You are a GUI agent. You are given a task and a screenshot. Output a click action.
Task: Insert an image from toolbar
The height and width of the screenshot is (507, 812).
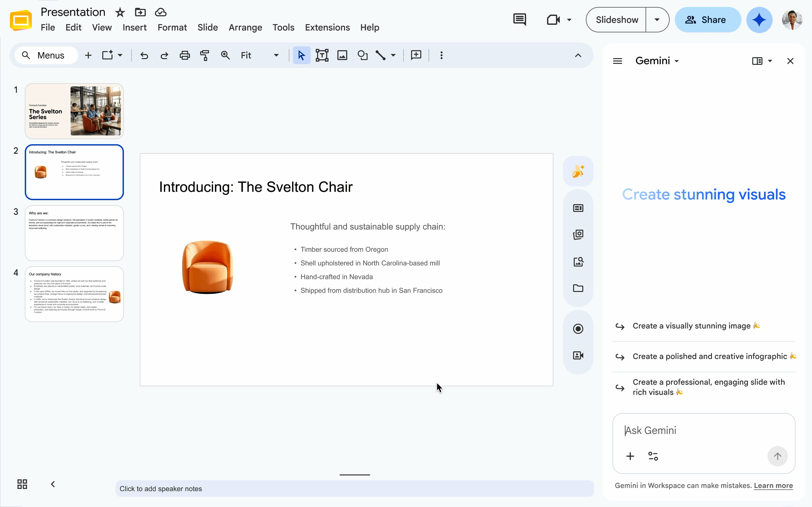click(342, 55)
